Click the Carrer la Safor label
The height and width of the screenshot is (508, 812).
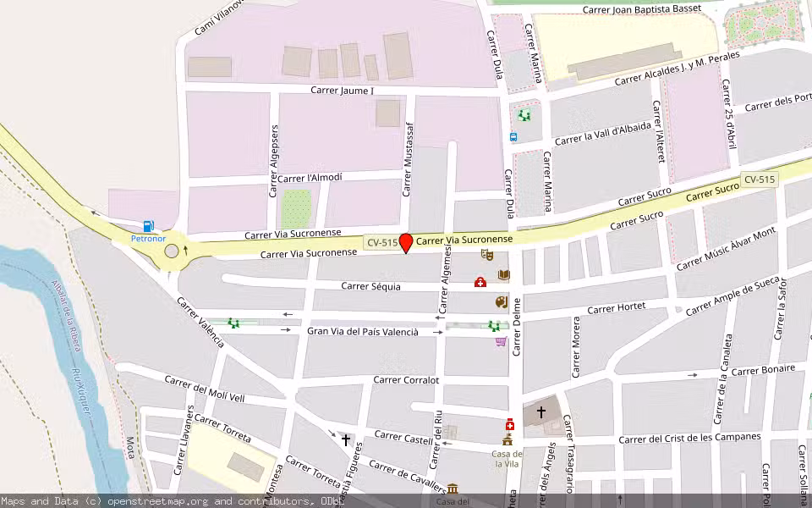tap(781, 309)
